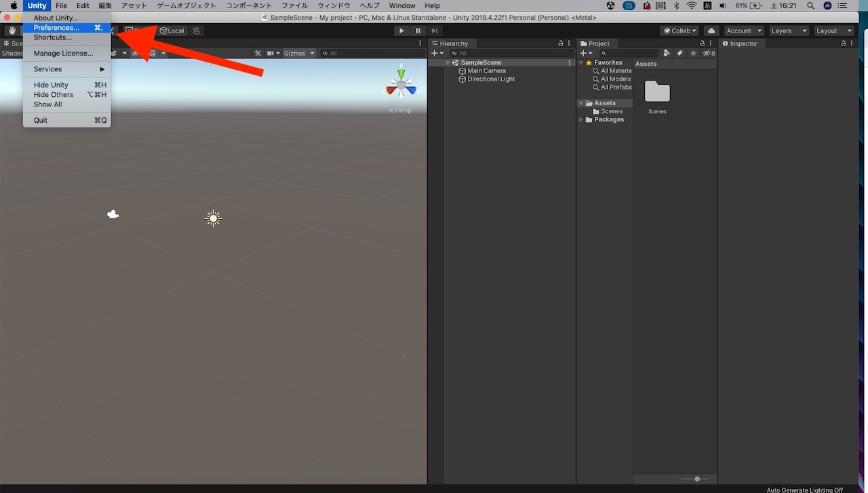This screenshot has width=868, height=493.
Task: Click the Scene view camera icon
Action: click(x=270, y=53)
